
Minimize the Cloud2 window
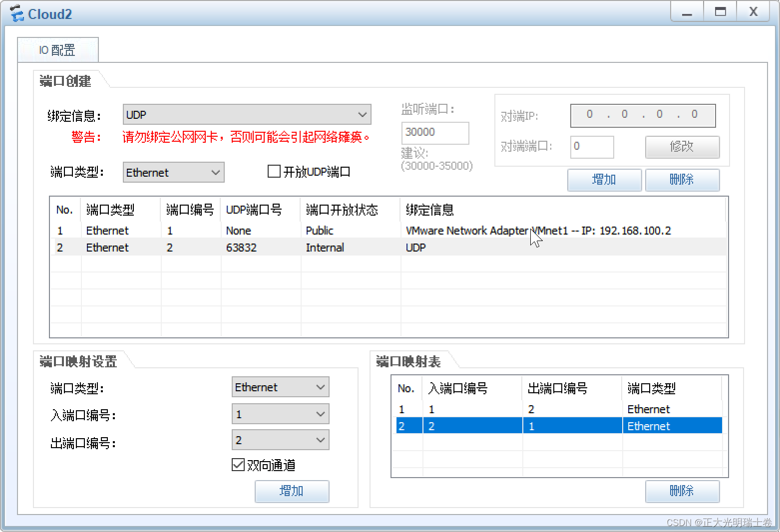click(687, 12)
